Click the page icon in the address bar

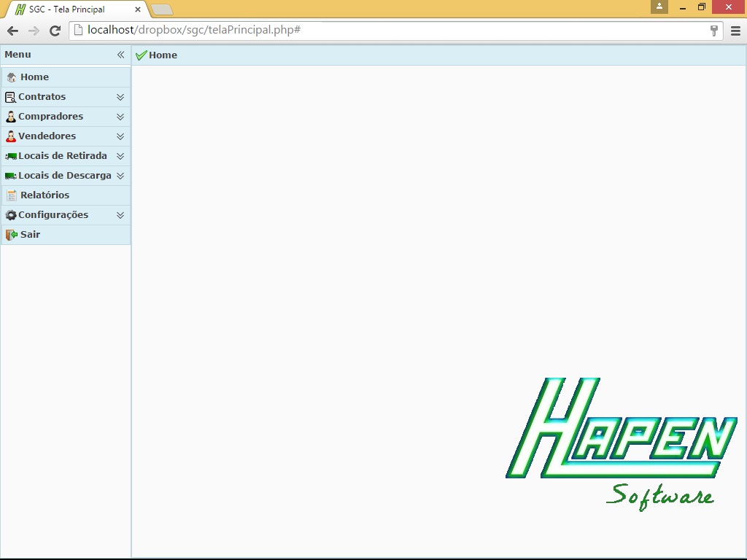click(x=79, y=30)
